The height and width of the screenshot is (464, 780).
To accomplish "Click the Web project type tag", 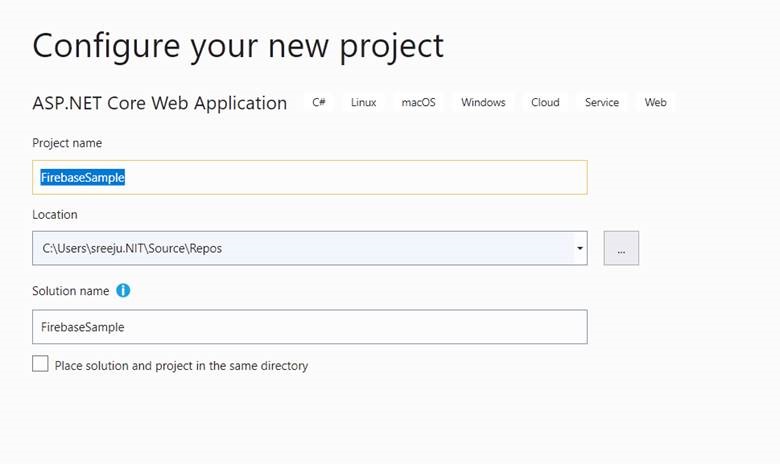I will tap(656, 102).
